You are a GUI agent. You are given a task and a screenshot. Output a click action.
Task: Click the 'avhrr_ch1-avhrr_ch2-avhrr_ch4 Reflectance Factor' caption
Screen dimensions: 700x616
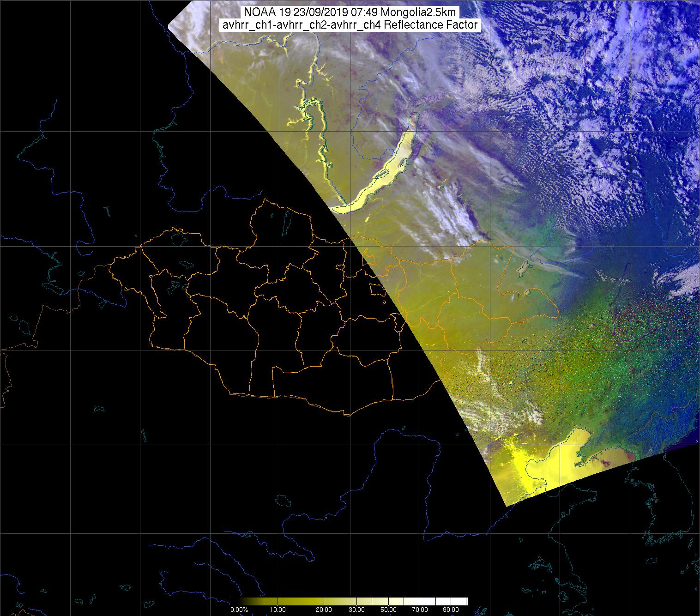(x=350, y=25)
